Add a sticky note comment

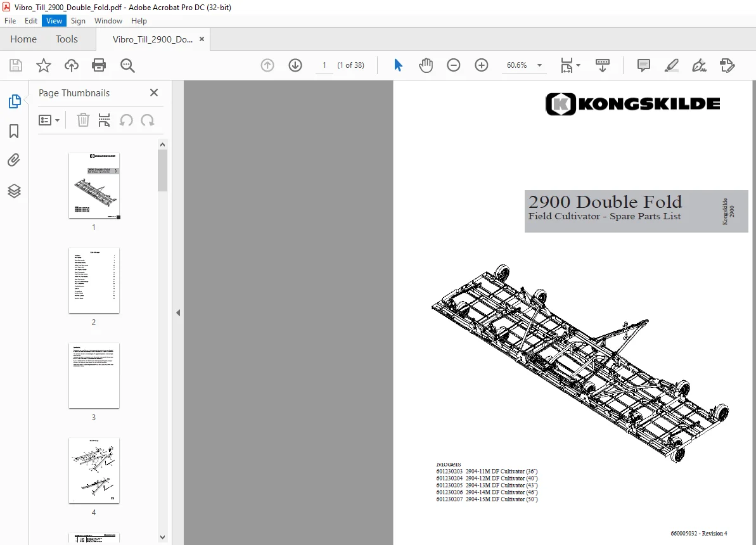pos(644,65)
